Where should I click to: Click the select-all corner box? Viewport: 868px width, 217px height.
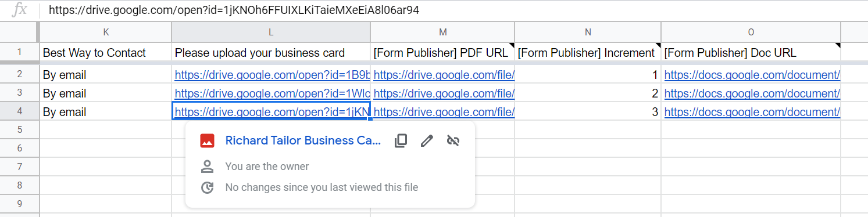click(x=19, y=32)
